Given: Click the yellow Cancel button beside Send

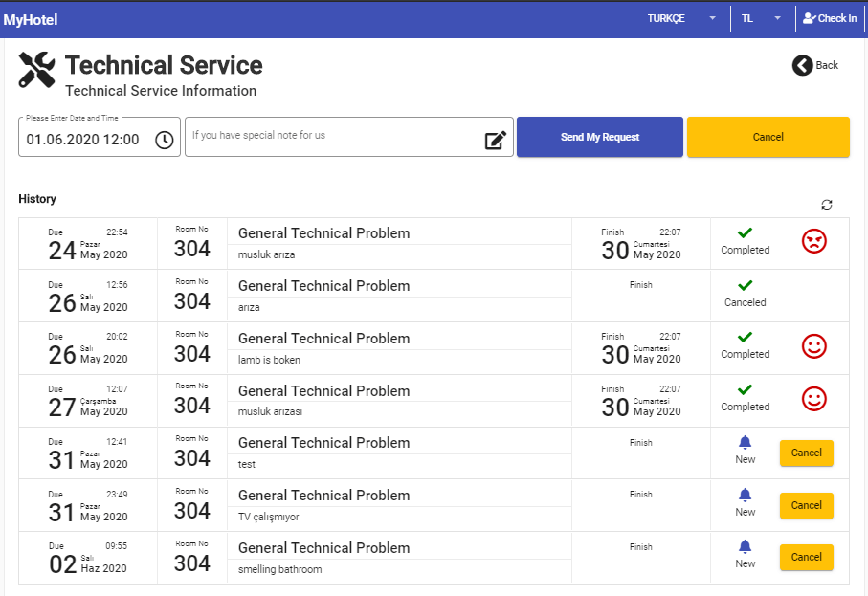Looking at the screenshot, I should (768, 137).
